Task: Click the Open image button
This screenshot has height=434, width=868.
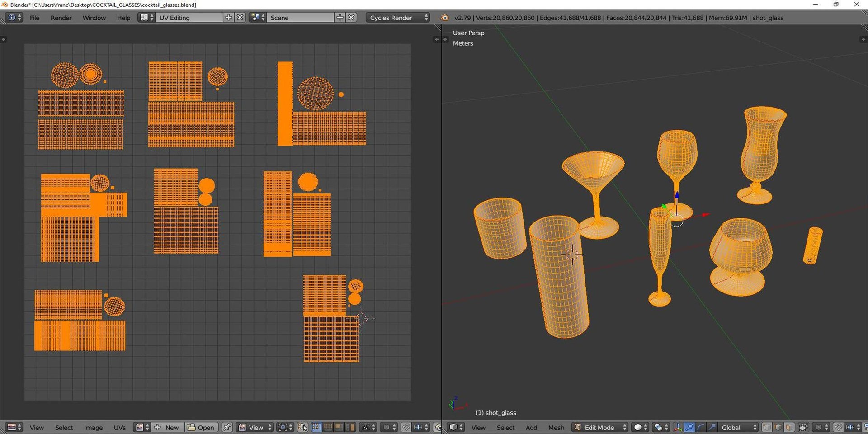Action: (x=202, y=427)
